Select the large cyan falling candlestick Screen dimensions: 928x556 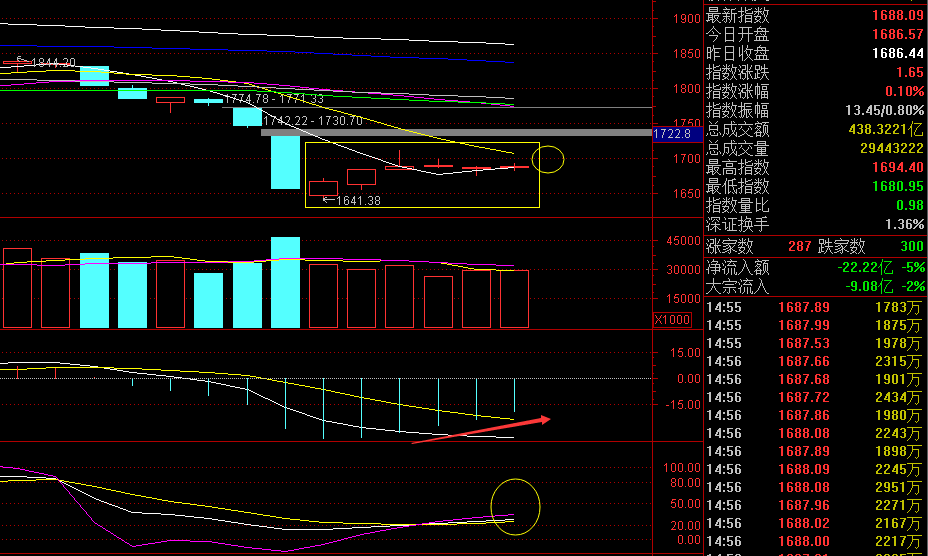coord(285,161)
